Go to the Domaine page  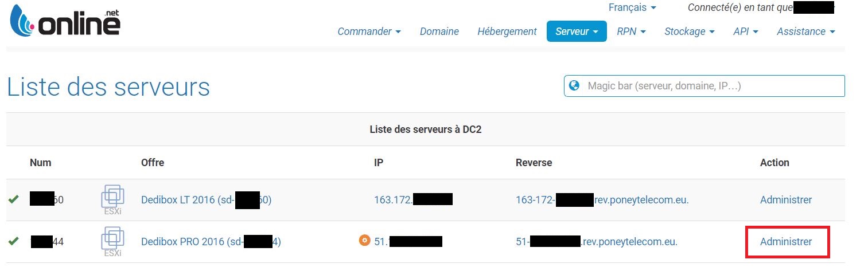[x=439, y=32]
